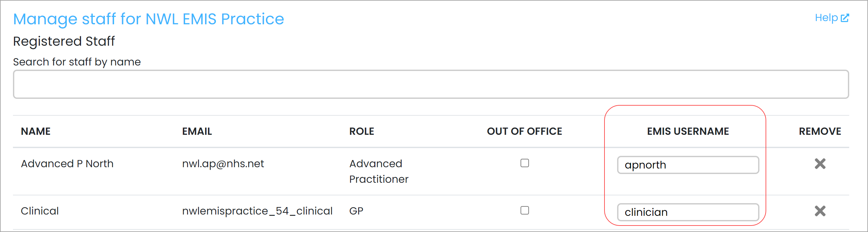Click the REMOVE column header
Screen dimensions: 868x232
coord(820,131)
